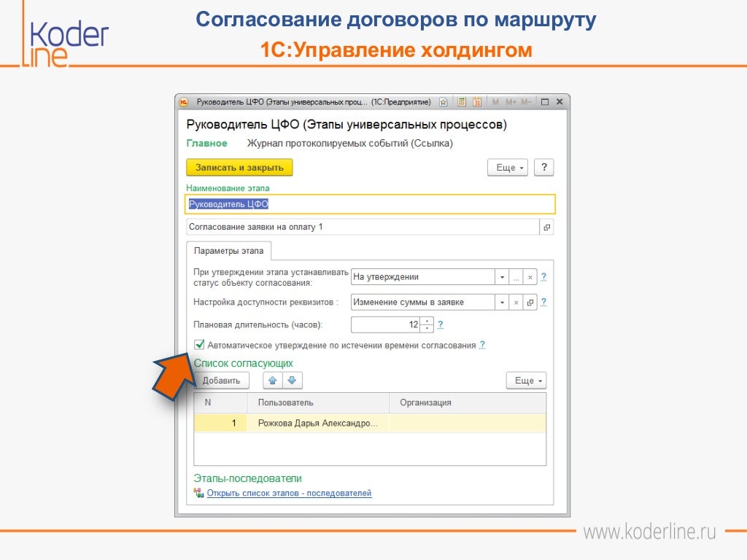Open the process link icon beside Согласование заявки
Viewport: 747px width, 560px height.
tap(546, 227)
